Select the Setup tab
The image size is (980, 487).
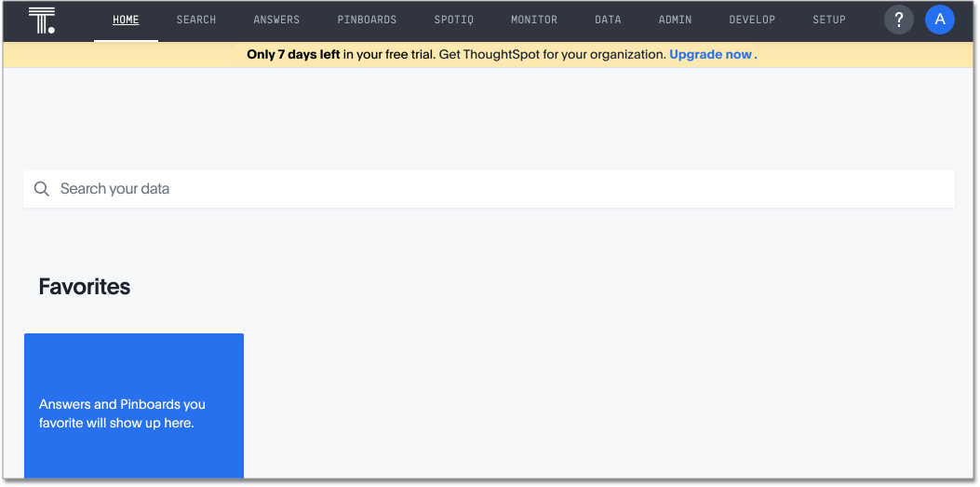tap(829, 20)
